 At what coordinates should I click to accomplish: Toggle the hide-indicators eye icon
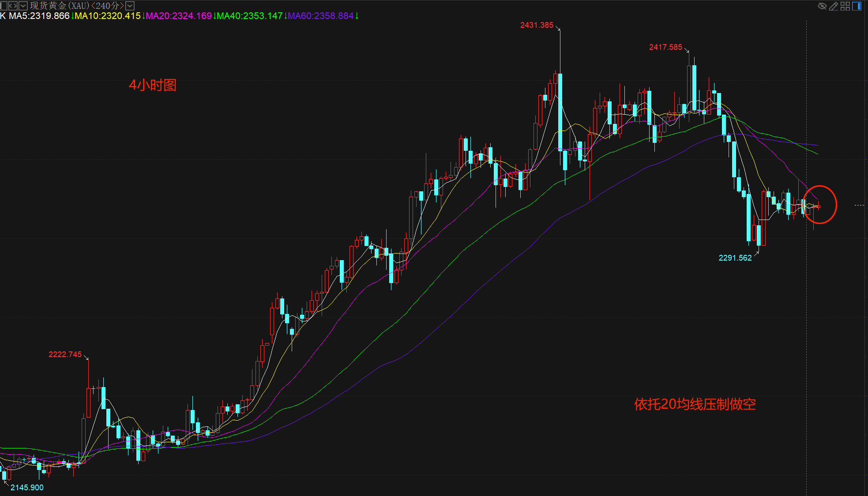click(x=822, y=6)
